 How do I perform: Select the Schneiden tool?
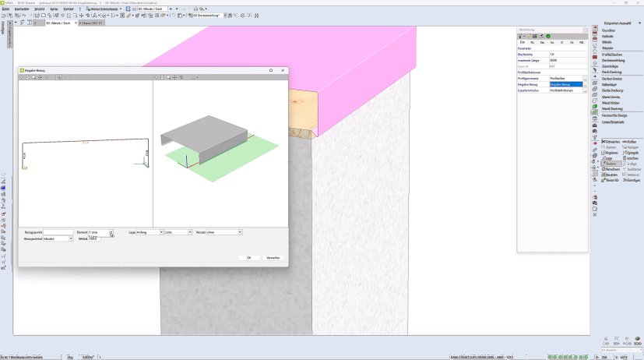pos(611,142)
